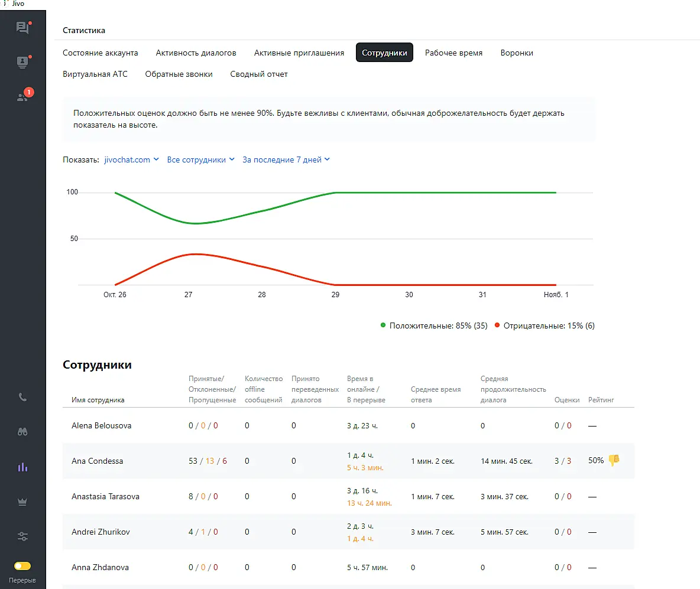Open the Все сотрудники dropdown
700x589 pixels.
tap(201, 160)
